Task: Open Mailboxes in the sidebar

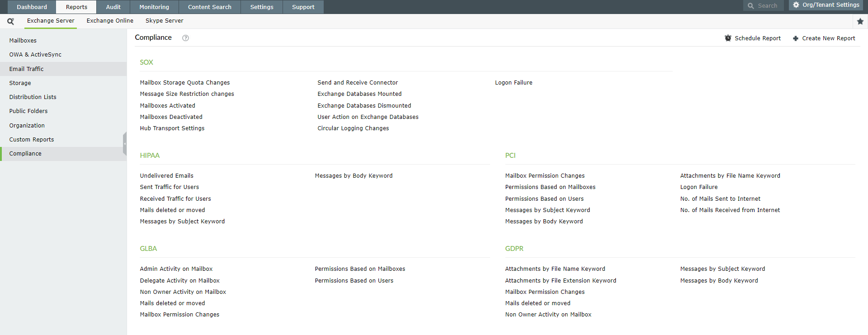Action: point(63,41)
